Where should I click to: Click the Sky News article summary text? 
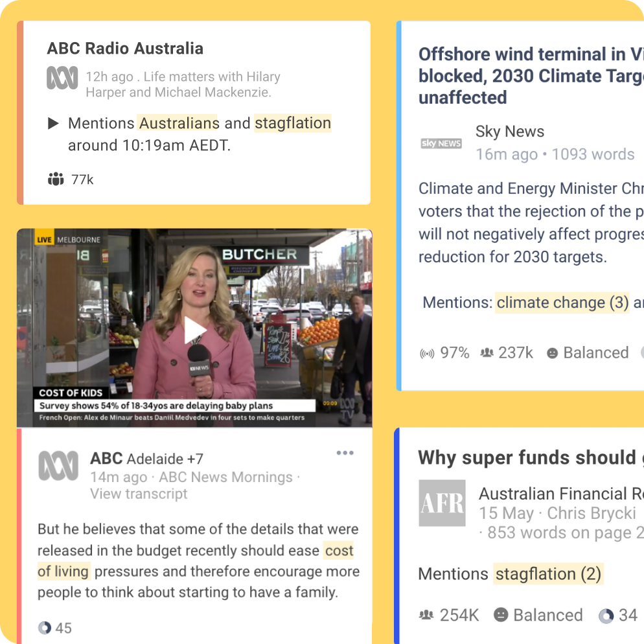point(531,223)
